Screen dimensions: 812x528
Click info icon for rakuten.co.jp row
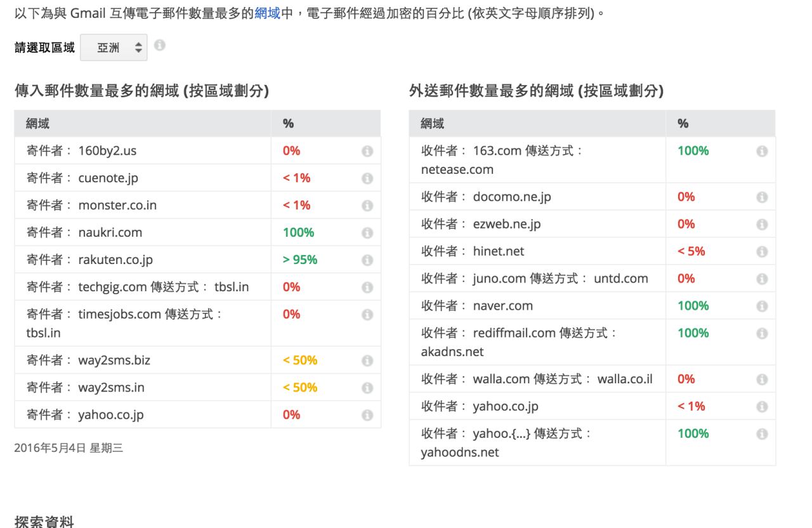click(x=367, y=260)
